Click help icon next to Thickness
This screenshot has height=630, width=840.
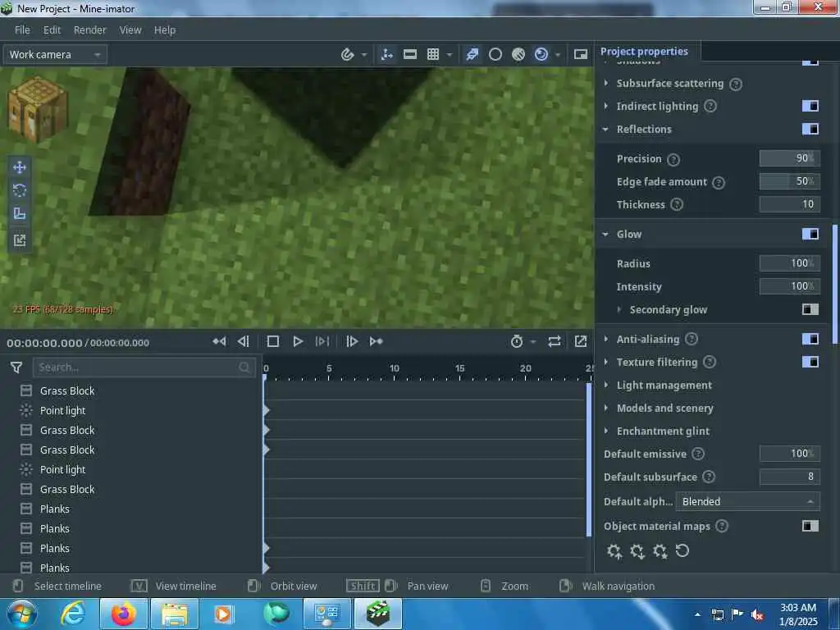677,204
